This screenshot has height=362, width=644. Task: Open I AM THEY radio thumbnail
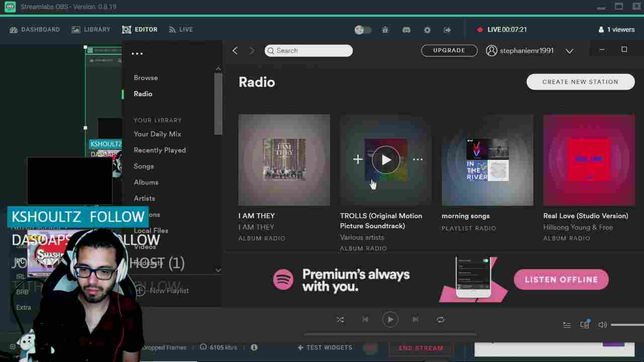(x=284, y=160)
